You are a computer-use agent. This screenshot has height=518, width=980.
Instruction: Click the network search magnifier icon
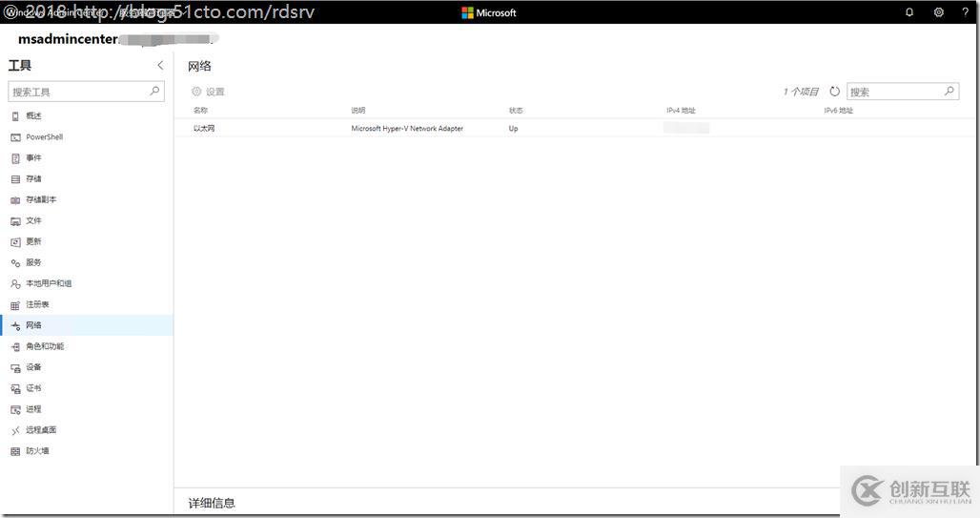pos(949,92)
